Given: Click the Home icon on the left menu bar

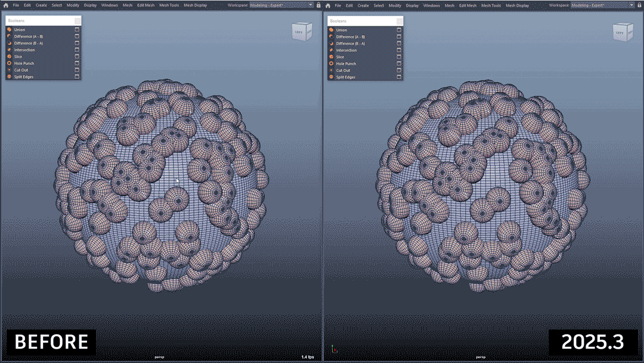Looking at the screenshot, I should coord(5,5).
